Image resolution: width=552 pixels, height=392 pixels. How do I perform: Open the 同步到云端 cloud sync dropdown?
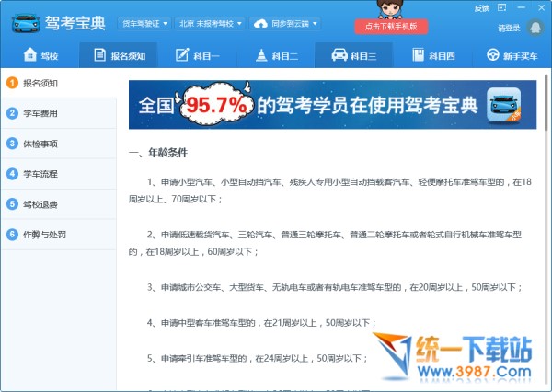pos(285,24)
